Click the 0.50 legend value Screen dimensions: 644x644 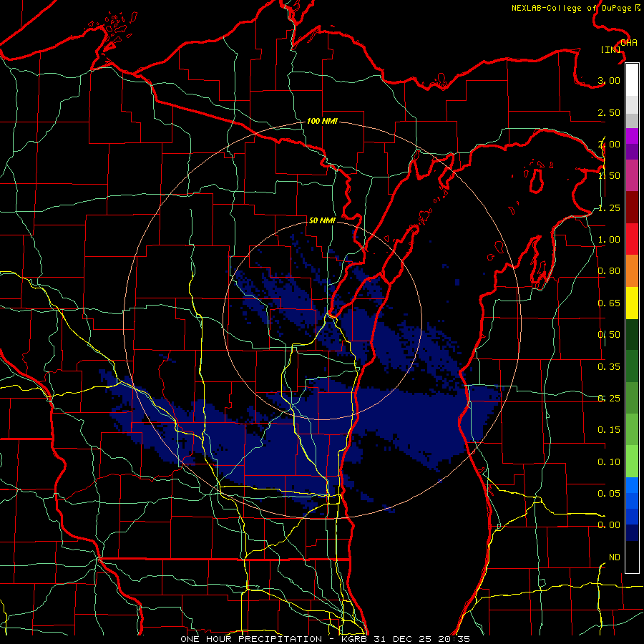(x=609, y=335)
